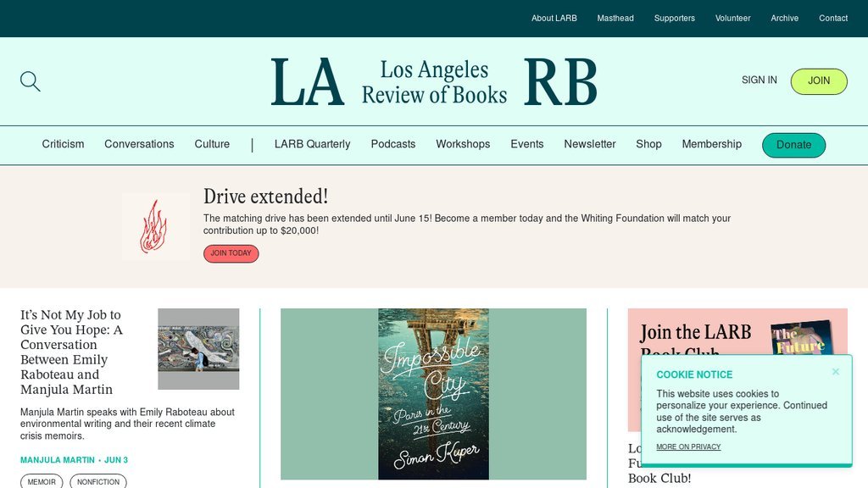Open the mural thumbnail image
868x488 pixels.
click(x=198, y=349)
